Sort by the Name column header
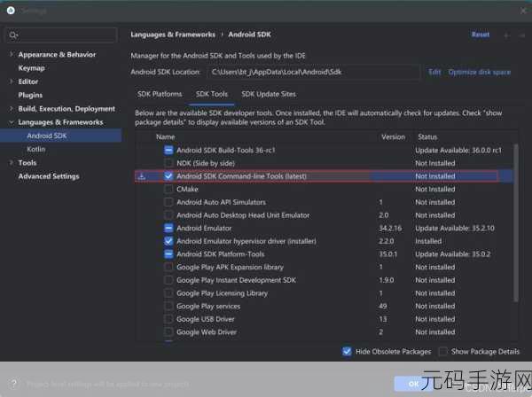The image size is (532, 397). (x=166, y=137)
